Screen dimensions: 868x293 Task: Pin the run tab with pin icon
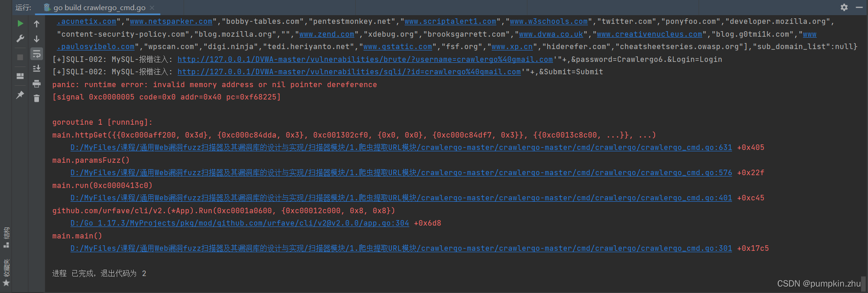coord(20,95)
